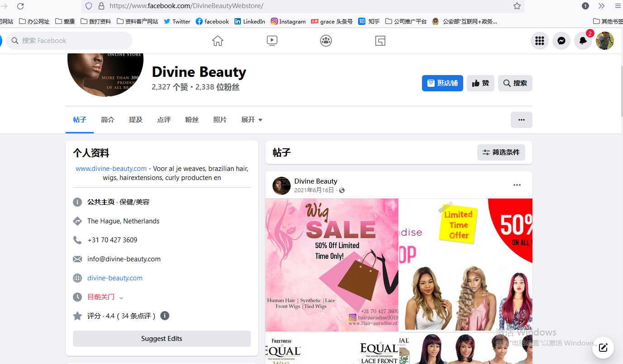Open the 办公网址 bookmarks folder
The height and width of the screenshot is (364, 623).
point(34,21)
